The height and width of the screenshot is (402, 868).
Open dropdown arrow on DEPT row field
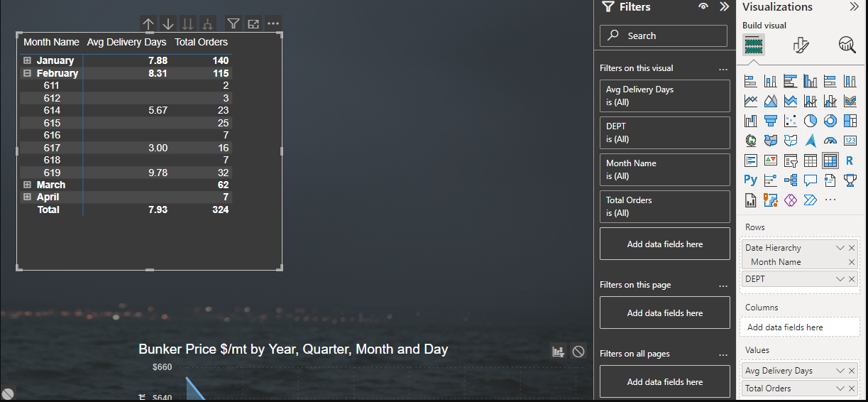tap(840, 279)
